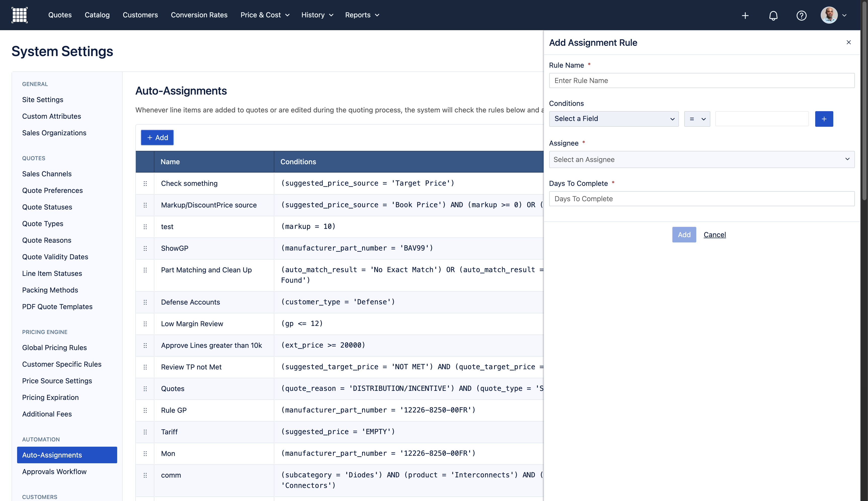Open Global Pricing Rules in sidebar
The image size is (868, 501).
pyautogui.click(x=54, y=348)
